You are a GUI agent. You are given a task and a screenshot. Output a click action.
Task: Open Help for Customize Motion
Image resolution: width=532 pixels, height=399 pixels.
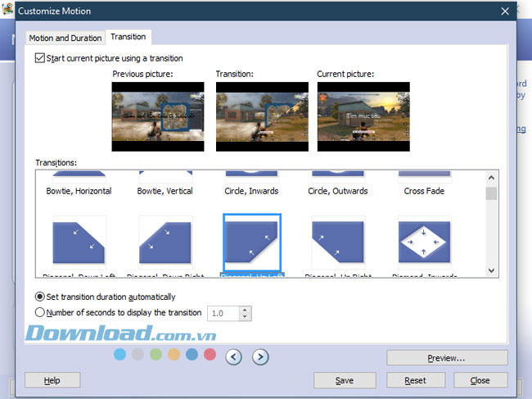[x=52, y=380]
